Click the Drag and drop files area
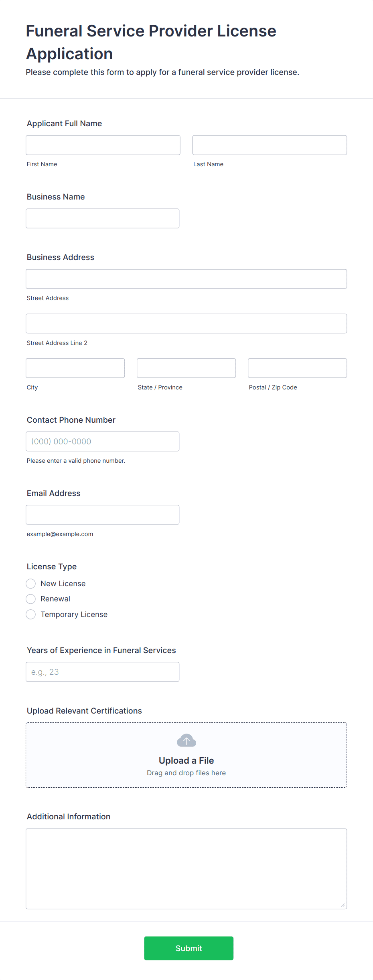The height and width of the screenshot is (980, 373). coord(186,755)
